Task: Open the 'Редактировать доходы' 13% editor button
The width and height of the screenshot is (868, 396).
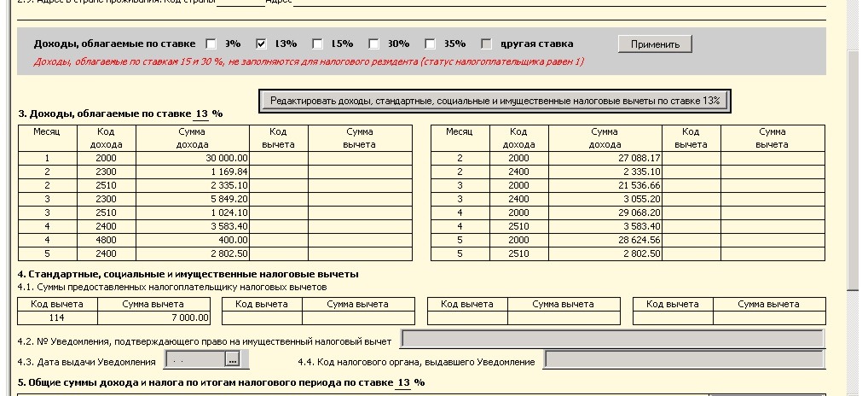Action: coord(495,101)
